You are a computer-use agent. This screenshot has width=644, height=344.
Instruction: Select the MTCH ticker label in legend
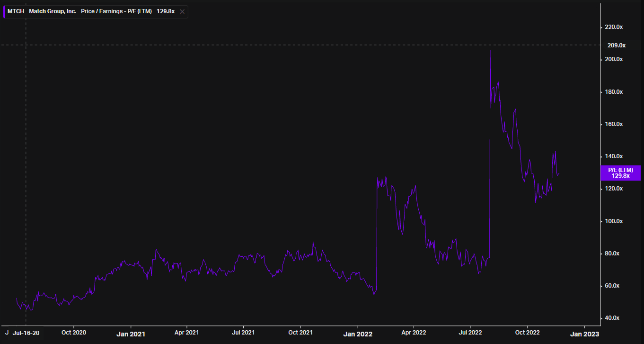pyautogui.click(x=15, y=11)
